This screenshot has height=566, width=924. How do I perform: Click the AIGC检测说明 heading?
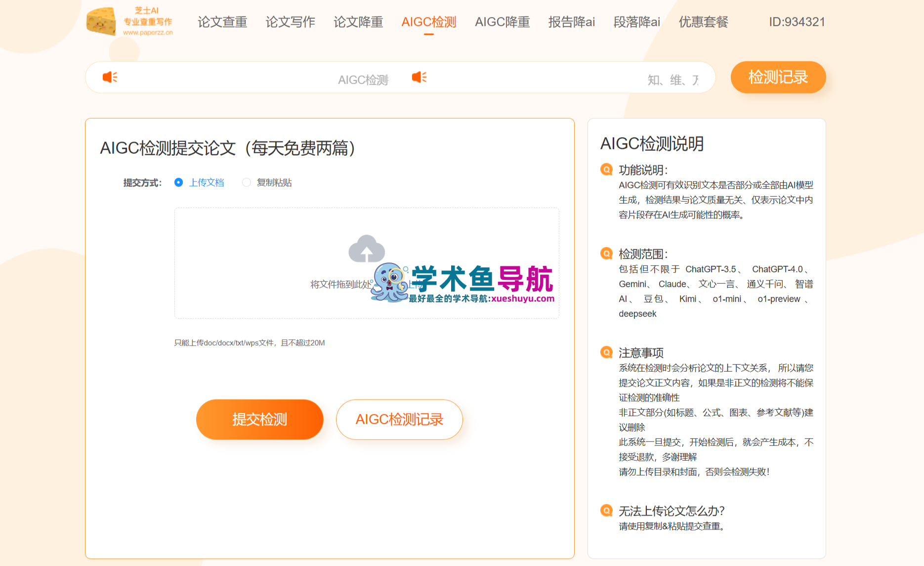[652, 143]
